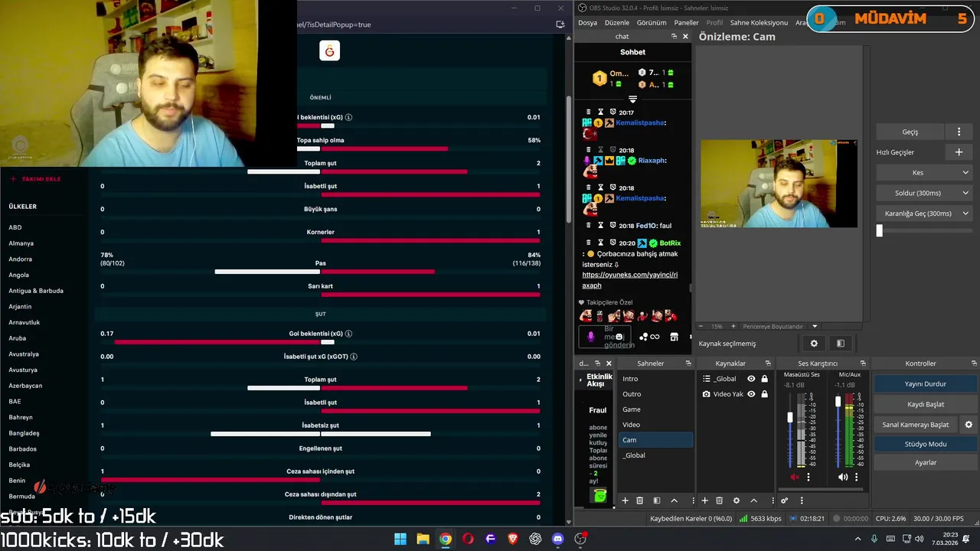The width and height of the screenshot is (980, 551).
Task: Move selected scene up in Sahneler
Action: pos(674,500)
